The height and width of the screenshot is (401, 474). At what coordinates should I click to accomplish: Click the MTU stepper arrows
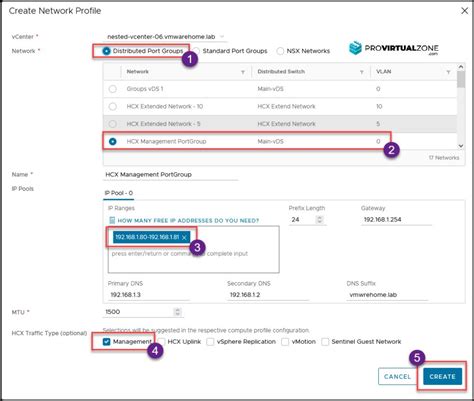point(177,312)
